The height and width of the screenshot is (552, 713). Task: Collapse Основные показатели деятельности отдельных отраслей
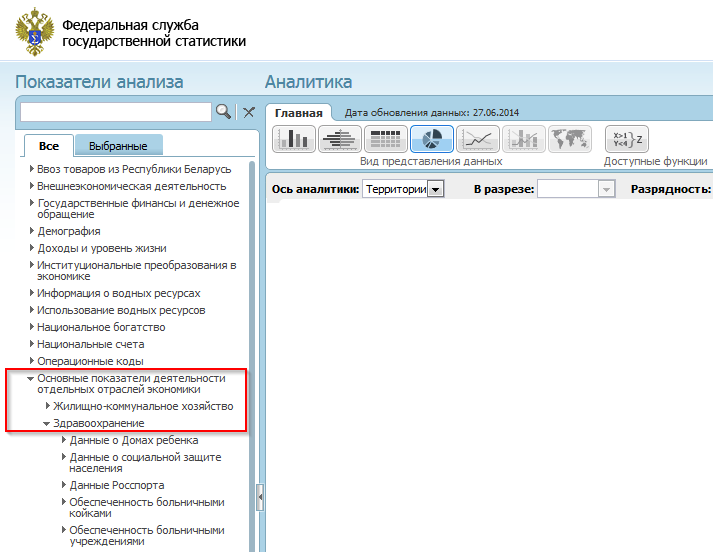pos(30,378)
